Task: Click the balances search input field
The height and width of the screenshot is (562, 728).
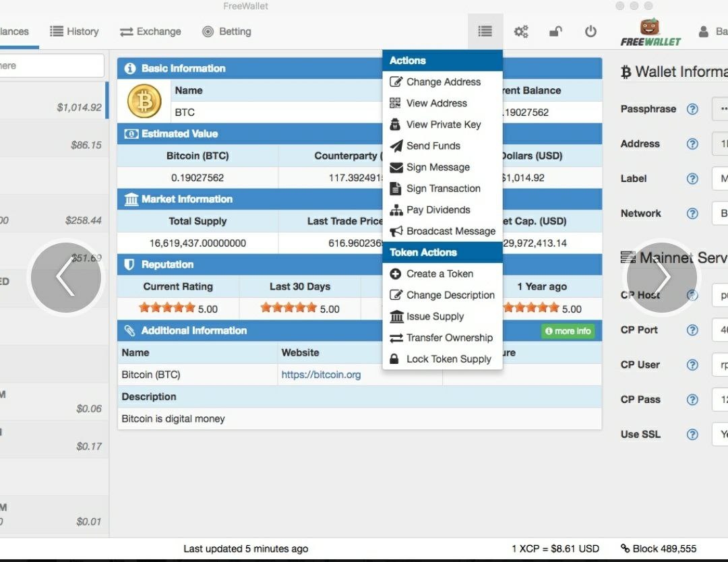Action: pyautogui.click(x=52, y=65)
